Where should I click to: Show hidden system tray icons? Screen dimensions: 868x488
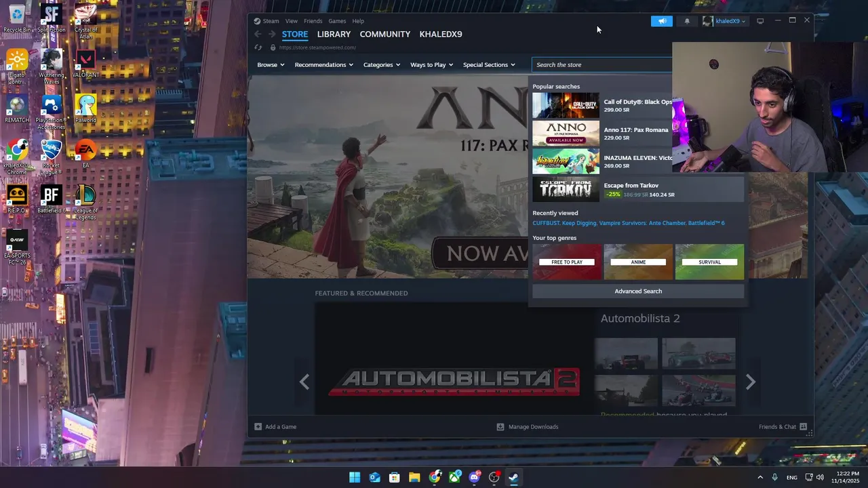(760, 477)
